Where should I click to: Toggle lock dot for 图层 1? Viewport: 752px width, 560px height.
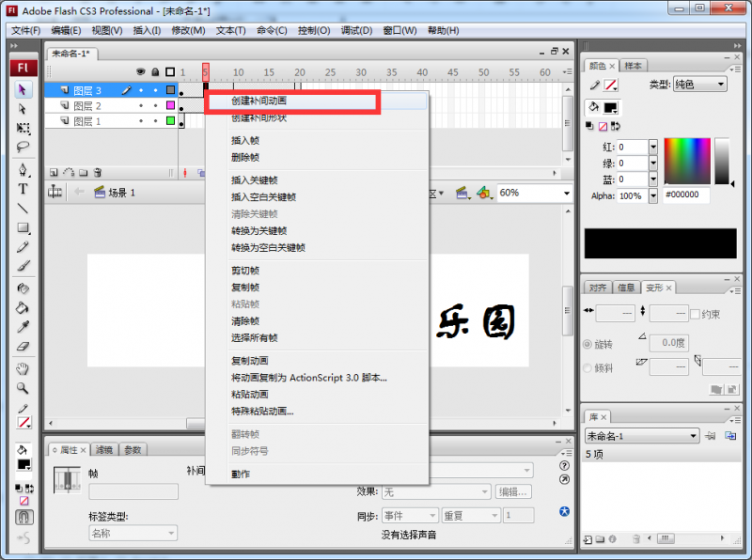[x=155, y=121]
